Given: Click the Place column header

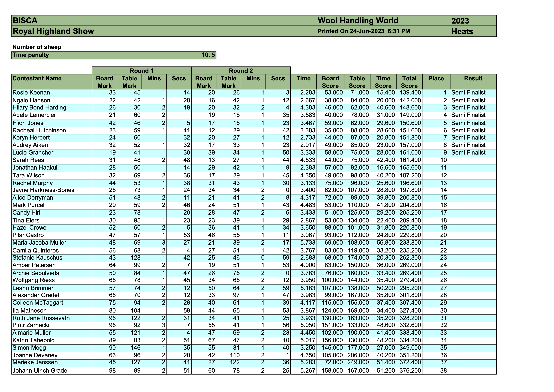Looking at the screenshot, I should coord(436,79).
